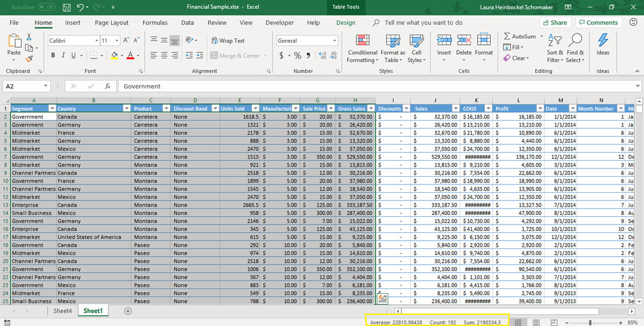
Task: Open the Country column filter dropdown
Action: [126, 109]
